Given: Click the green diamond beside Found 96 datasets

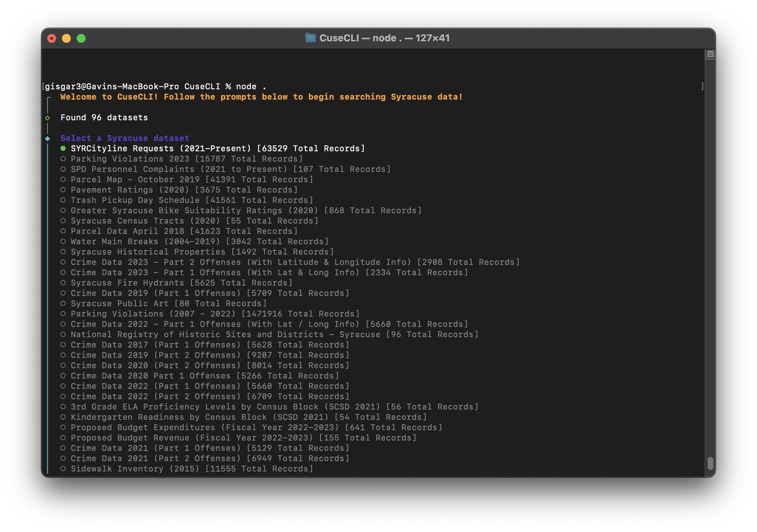Looking at the screenshot, I should [x=48, y=118].
